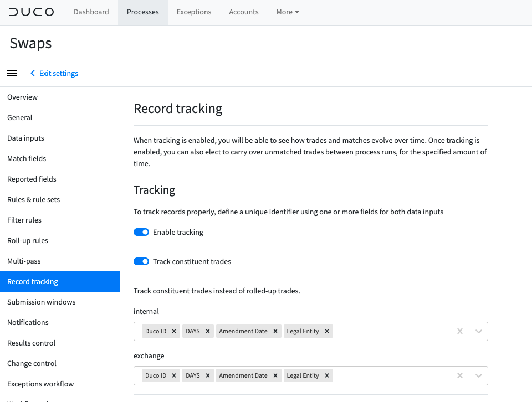Image resolution: width=532 pixels, height=402 pixels.
Task: Open the More menu dropdown
Action: tap(288, 12)
